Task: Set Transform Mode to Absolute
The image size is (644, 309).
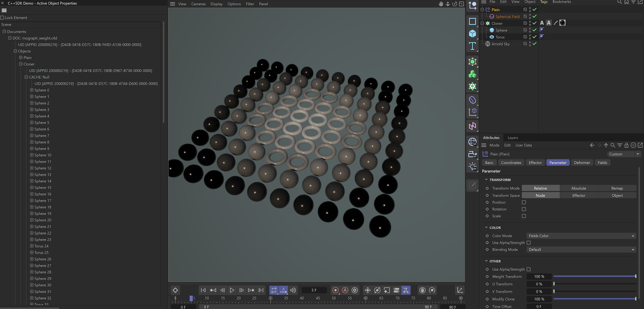Action: point(579,188)
